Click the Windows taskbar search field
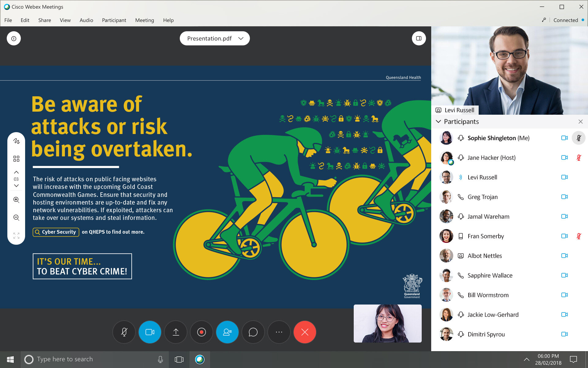The height and width of the screenshot is (368, 588). [92, 359]
